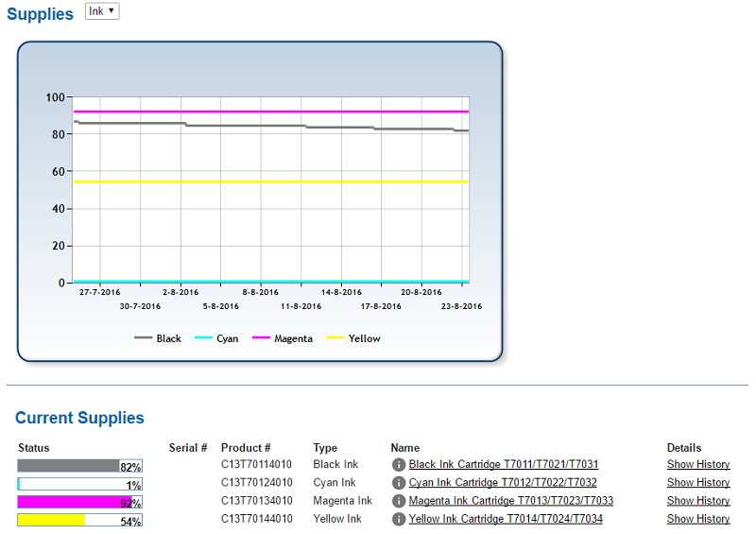Click info icon beside Cyan Ink Cartridge
Image resolution: width=756 pixels, height=534 pixels.
(x=399, y=483)
